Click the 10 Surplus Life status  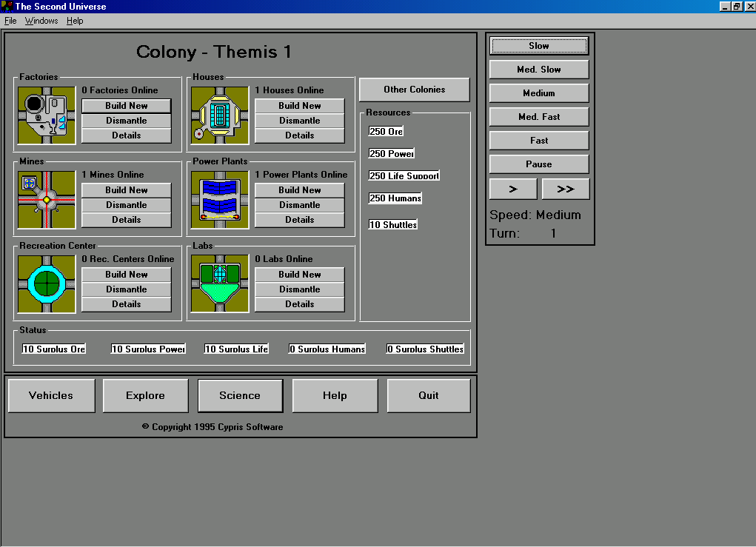pos(236,349)
